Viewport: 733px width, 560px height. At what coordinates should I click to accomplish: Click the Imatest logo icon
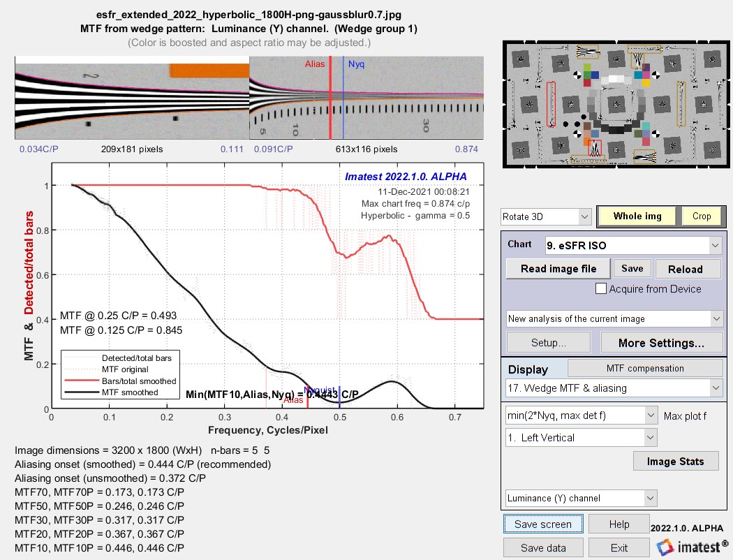coord(665,547)
